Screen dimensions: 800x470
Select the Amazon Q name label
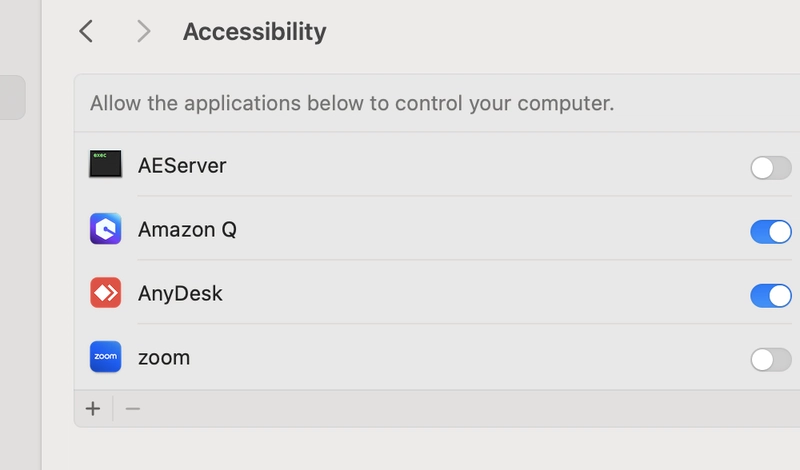[x=187, y=230]
